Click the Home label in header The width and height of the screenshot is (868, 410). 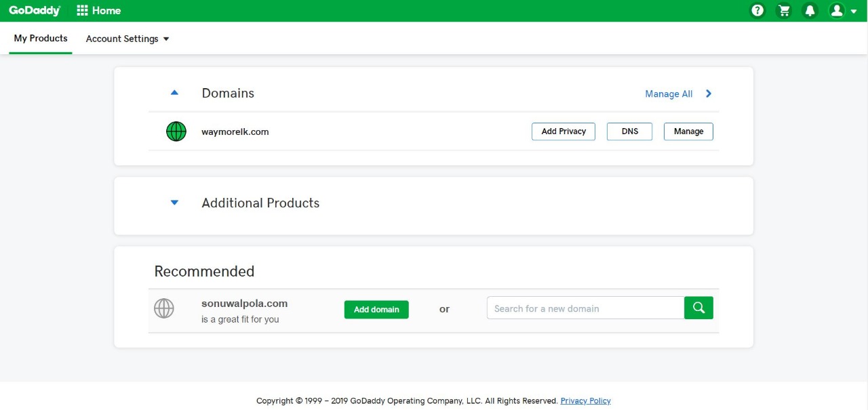click(x=106, y=10)
